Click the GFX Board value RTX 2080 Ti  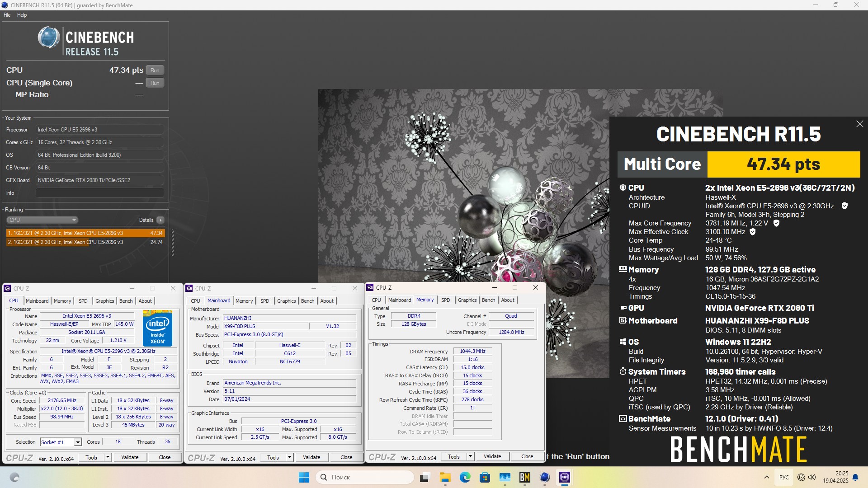100,180
